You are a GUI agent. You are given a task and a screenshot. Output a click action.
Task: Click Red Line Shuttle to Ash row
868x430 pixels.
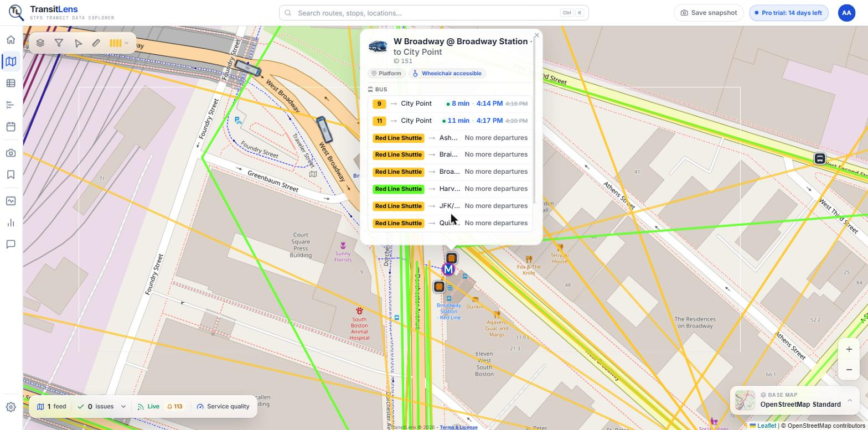(450, 138)
